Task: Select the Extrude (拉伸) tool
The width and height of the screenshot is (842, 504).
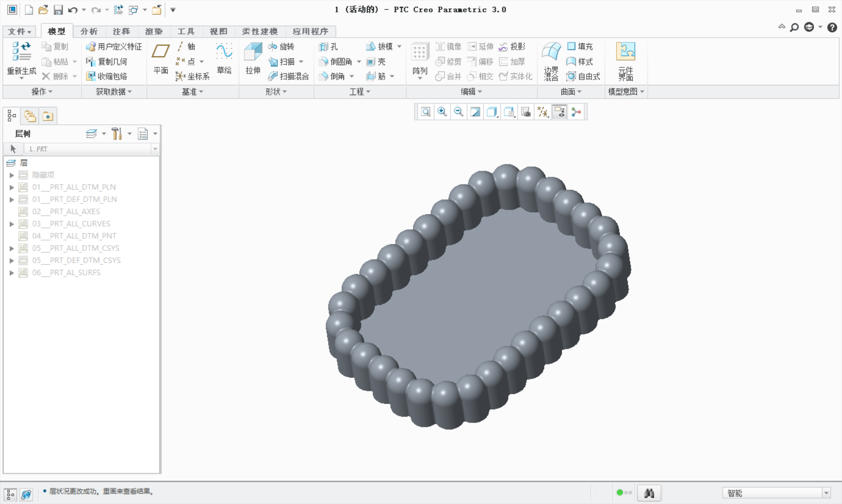Action: 253,58
